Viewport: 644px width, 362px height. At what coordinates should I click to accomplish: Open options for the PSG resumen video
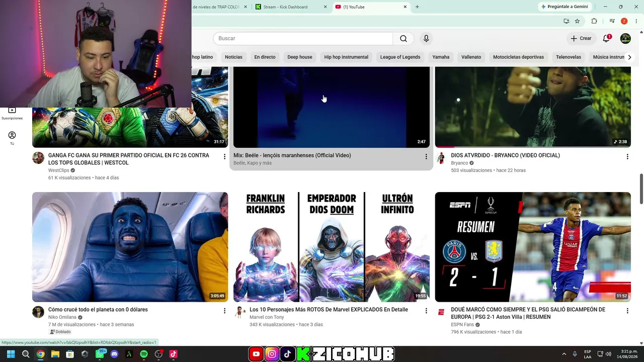click(627, 311)
